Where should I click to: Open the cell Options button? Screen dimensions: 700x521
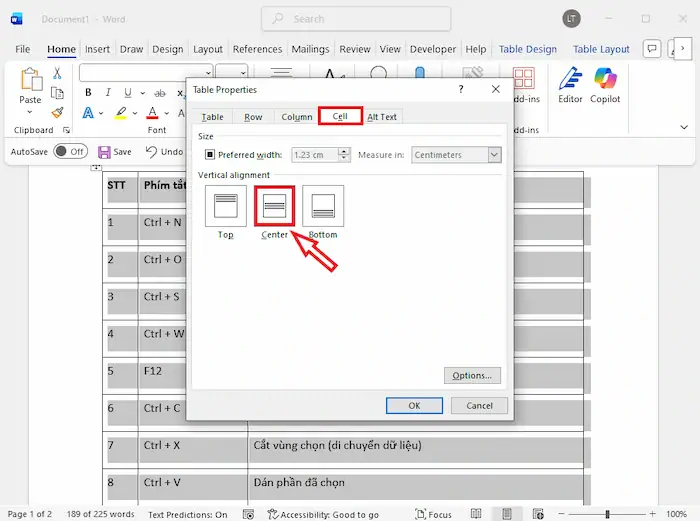(471, 375)
